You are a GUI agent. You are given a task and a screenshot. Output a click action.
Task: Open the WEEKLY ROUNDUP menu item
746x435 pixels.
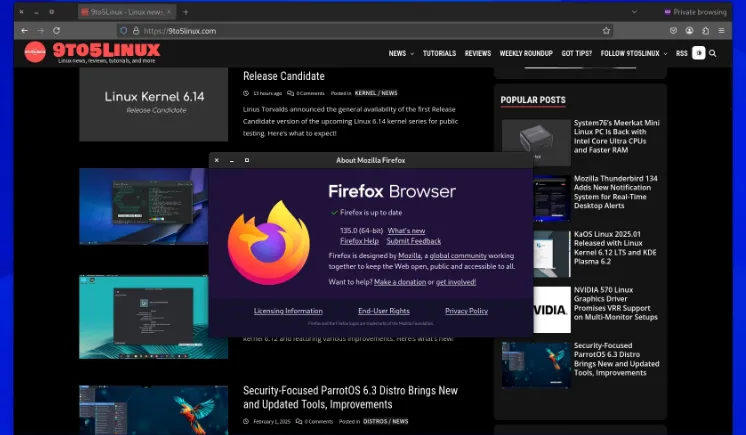pos(526,53)
